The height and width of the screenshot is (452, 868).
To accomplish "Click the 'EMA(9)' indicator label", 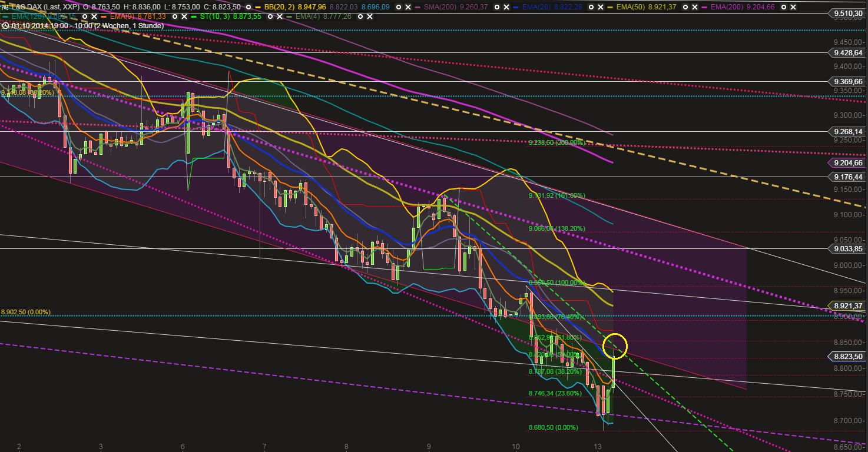I will pos(121,16).
